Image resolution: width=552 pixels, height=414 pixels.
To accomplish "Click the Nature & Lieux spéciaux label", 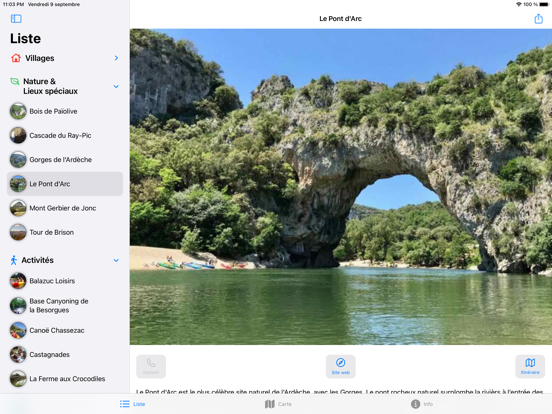I will point(50,86).
